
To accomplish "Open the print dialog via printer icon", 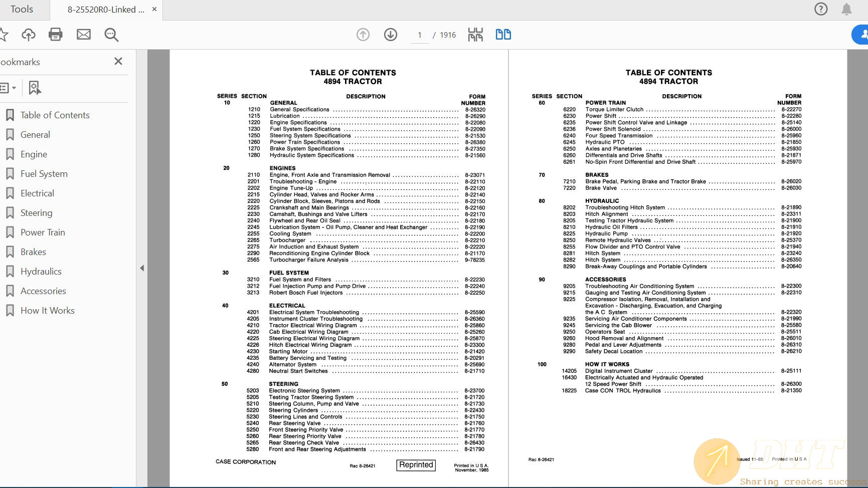I will pos(55,34).
